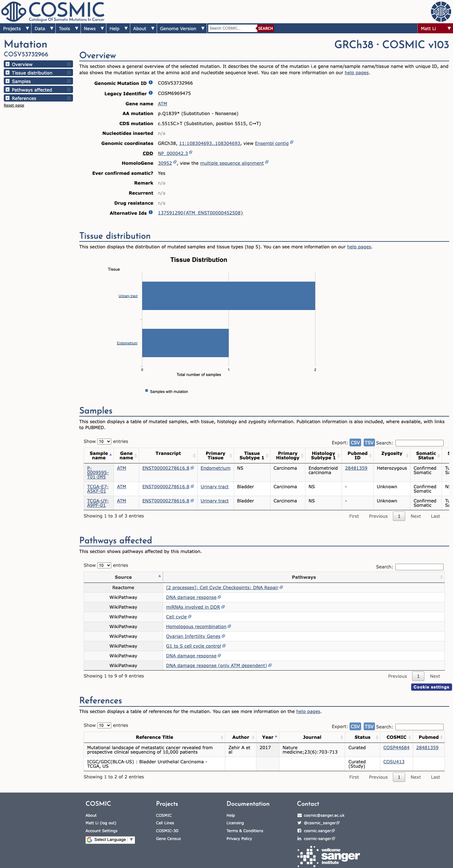Open Genome Version dropdown menu
Screen dimensions: 453x868
click(182, 28)
